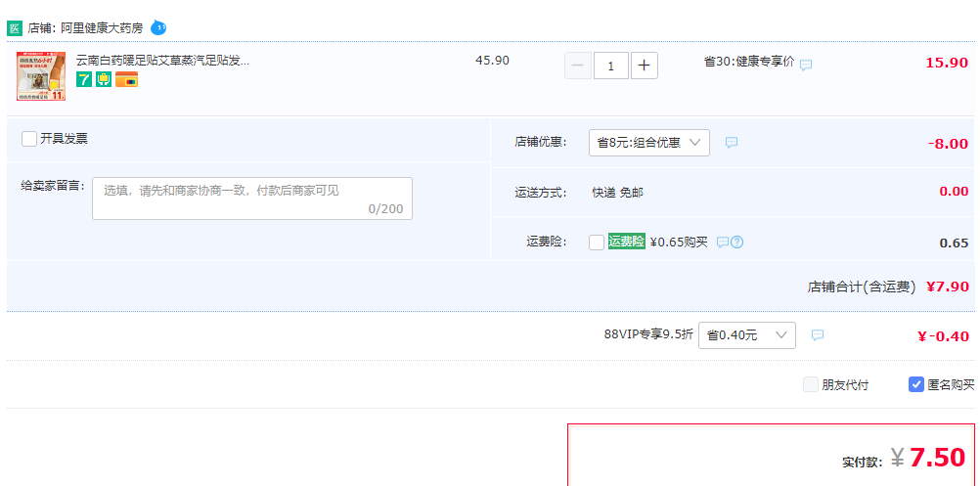The width and height of the screenshot is (980, 486).
Task: Enable 开具发票 checkbox
Action: pyautogui.click(x=29, y=139)
